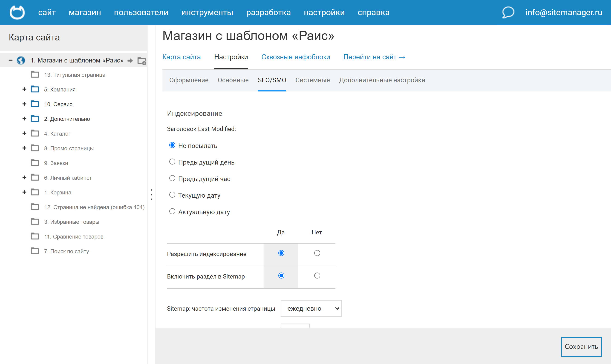Switch to the «Системные» tab
611x364 pixels.
point(312,80)
